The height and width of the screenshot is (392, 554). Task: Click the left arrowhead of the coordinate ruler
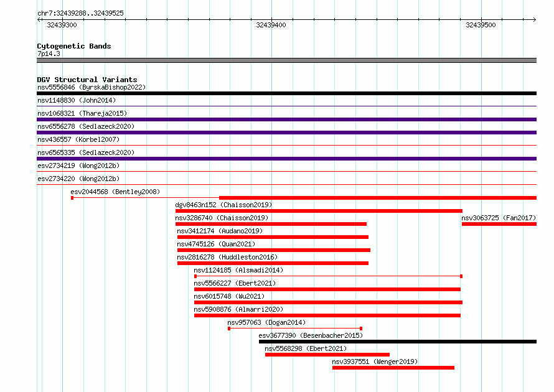tap(39, 19)
